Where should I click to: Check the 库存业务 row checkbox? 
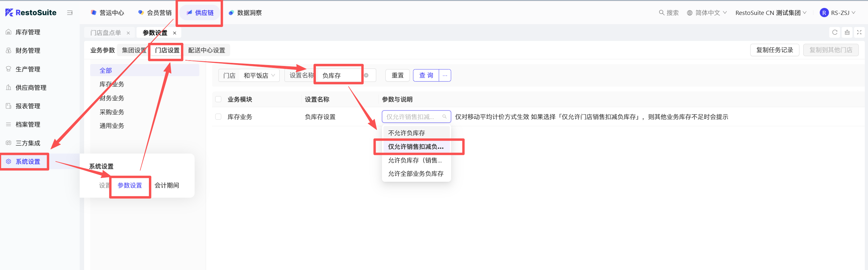coord(218,117)
